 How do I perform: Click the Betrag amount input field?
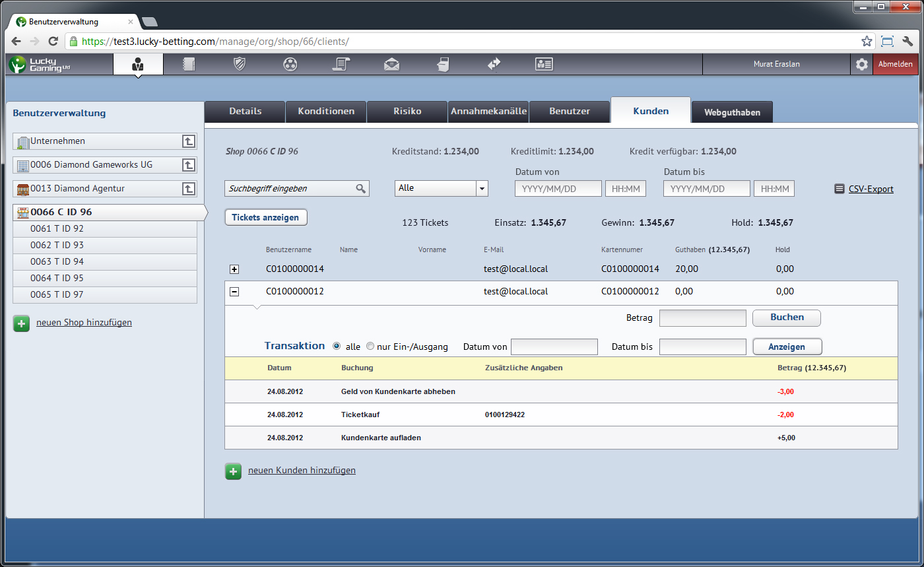[x=703, y=318]
